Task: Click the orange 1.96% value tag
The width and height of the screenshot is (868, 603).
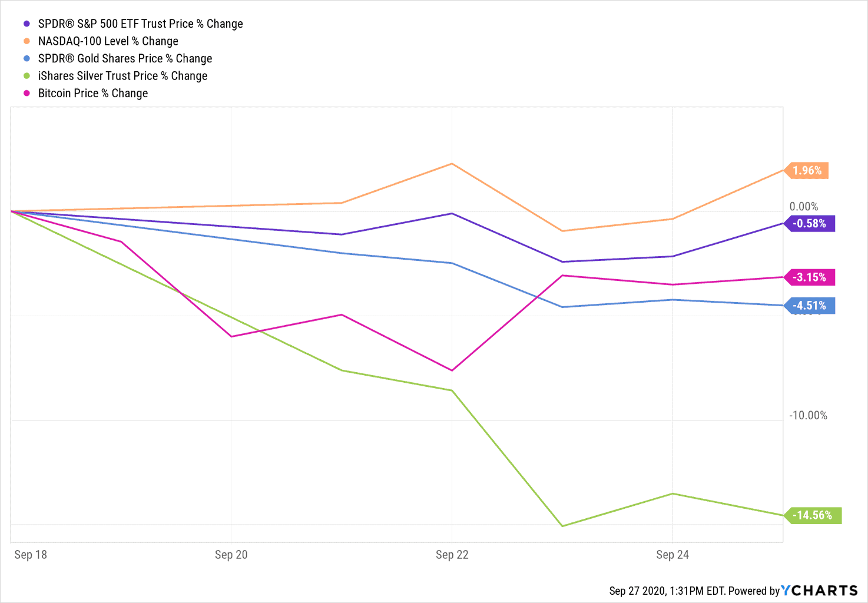Action: tap(807, 171)
